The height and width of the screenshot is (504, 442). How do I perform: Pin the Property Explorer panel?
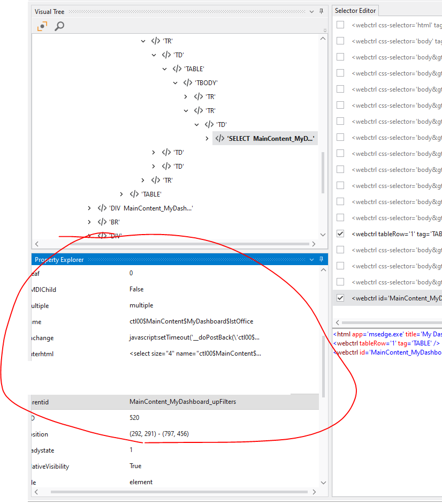[x=321, y=259]
